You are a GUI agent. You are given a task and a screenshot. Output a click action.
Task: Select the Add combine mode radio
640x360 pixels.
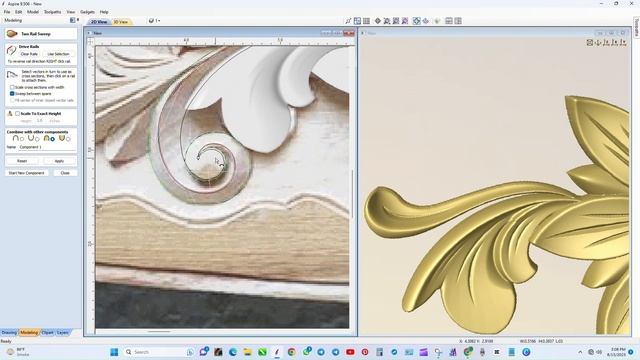tap(22, 139)
